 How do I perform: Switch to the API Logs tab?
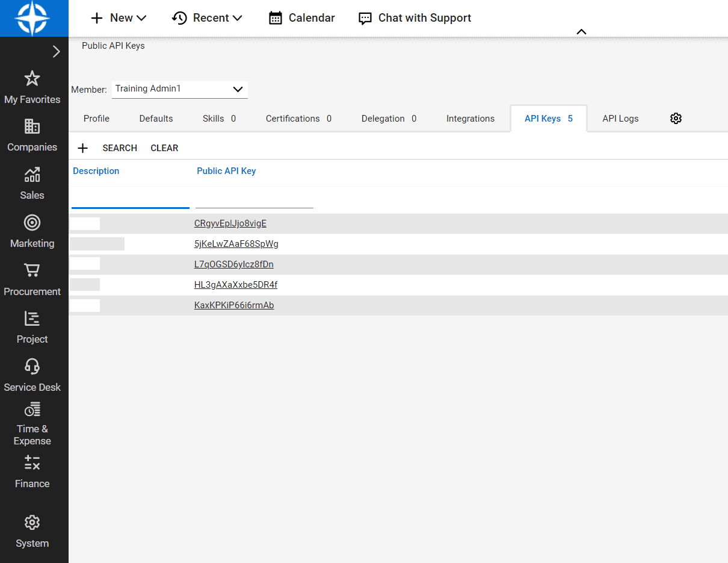click(x=620, y=119)
